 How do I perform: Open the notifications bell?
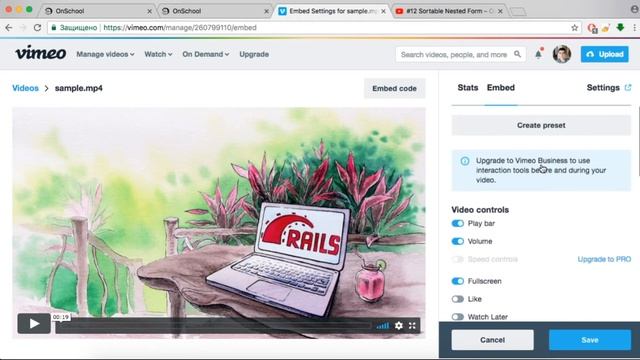pyautogui.click(x=538, y=54)
